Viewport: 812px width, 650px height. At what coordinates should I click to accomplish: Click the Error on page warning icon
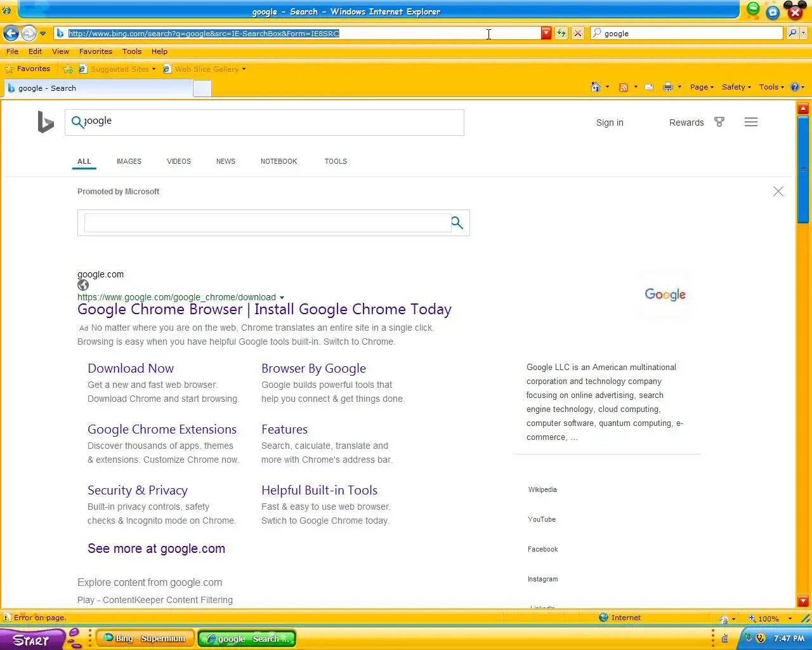tap(7, 617)
